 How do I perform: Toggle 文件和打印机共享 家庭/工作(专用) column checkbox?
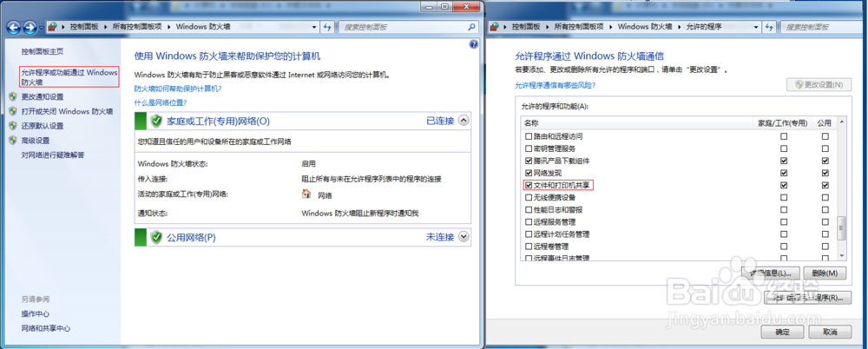[x=783, y=185]
